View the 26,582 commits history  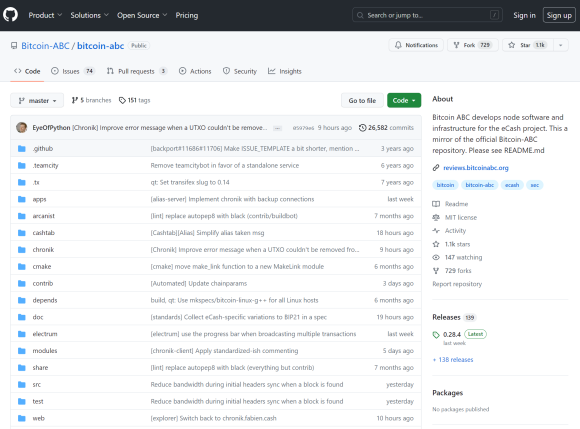(x=386, y=127)
